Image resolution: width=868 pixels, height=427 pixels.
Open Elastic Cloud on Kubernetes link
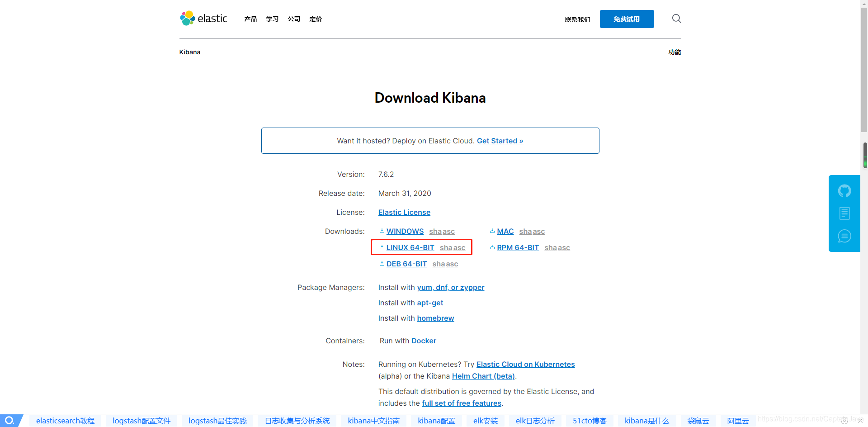click(526, 364)
